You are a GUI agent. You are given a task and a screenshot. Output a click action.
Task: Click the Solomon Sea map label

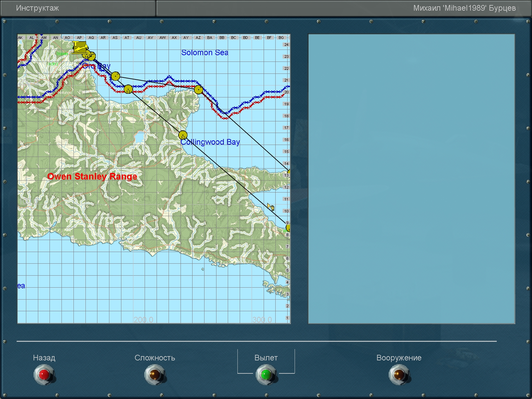(205, 53)
